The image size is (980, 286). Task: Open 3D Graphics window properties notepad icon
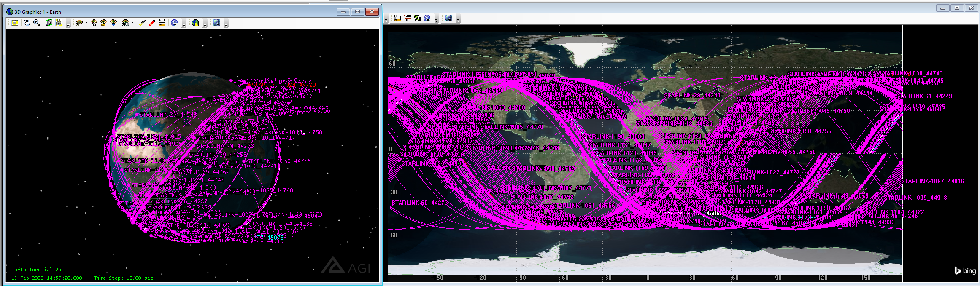pyautogui.click(x=15, y=23)
